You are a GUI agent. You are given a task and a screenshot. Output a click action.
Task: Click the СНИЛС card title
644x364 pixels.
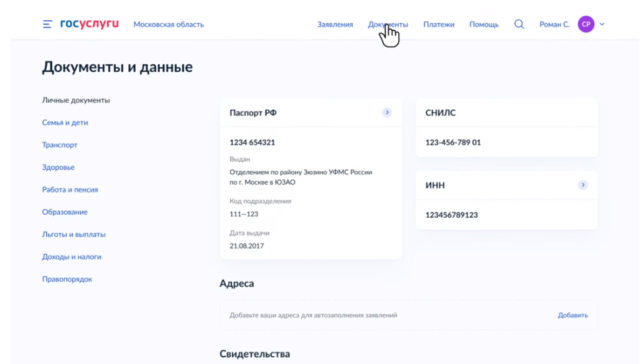[440, 113]
